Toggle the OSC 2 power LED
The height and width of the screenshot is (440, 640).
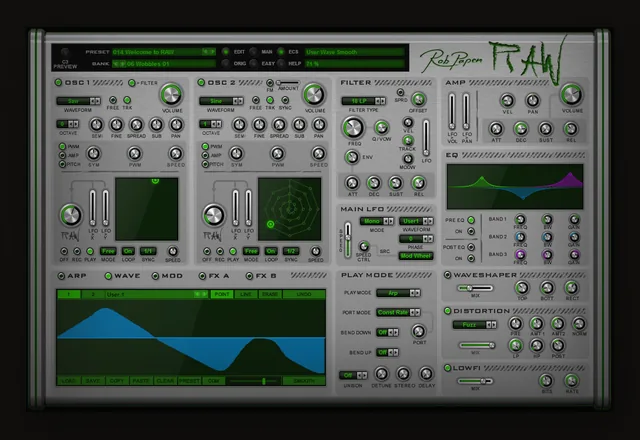click(201, 82)
